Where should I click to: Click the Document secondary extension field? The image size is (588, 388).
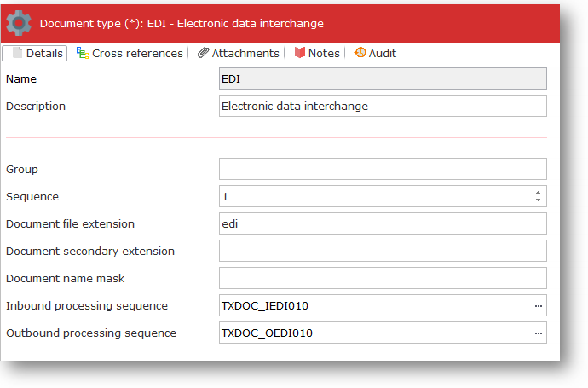tap(382, 251)
